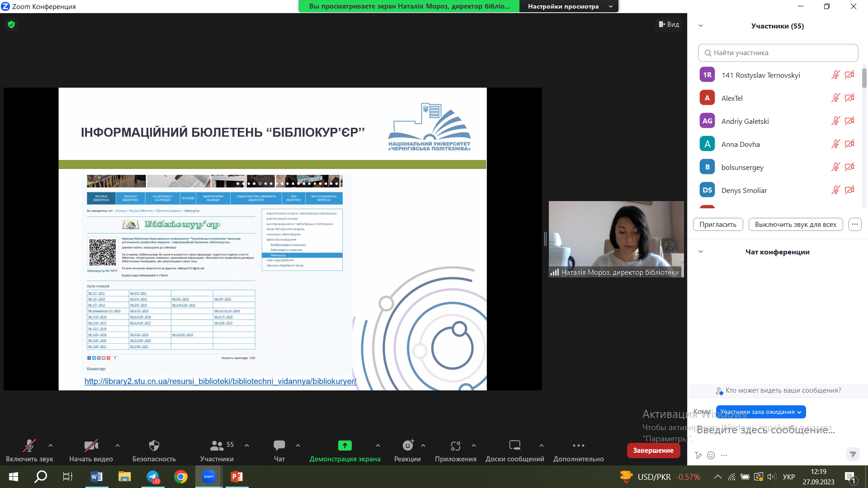Viewport: 868px width, 488px height.
Task: Unmute microphone with Включить звук
Action: 29,446
